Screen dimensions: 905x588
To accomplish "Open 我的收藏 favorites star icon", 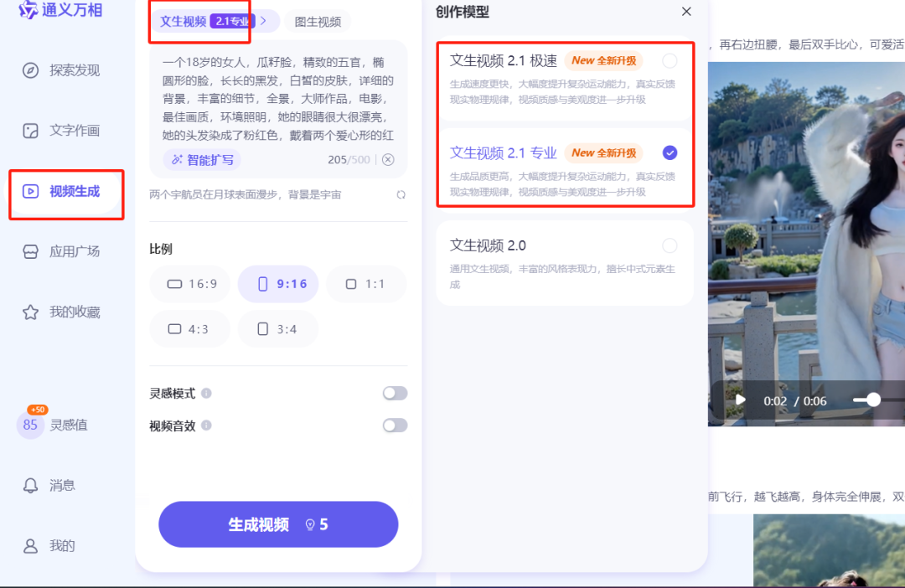I will 63,310.
